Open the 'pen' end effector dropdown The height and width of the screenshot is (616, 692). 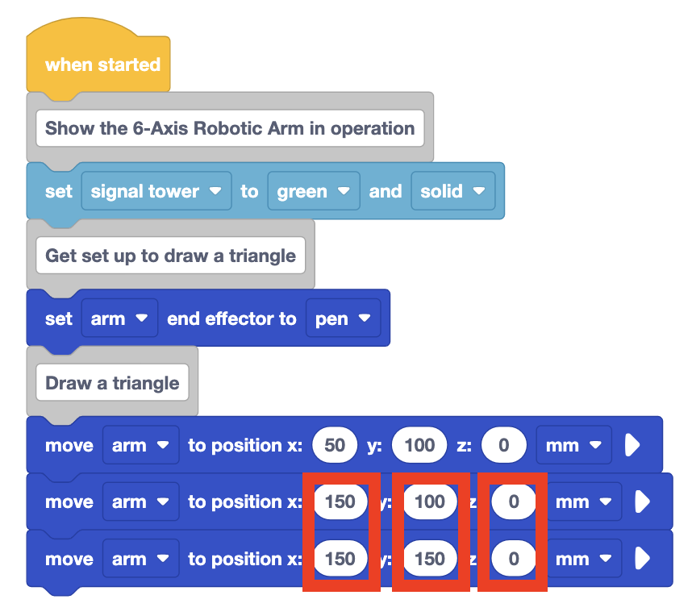coord(343,318)
